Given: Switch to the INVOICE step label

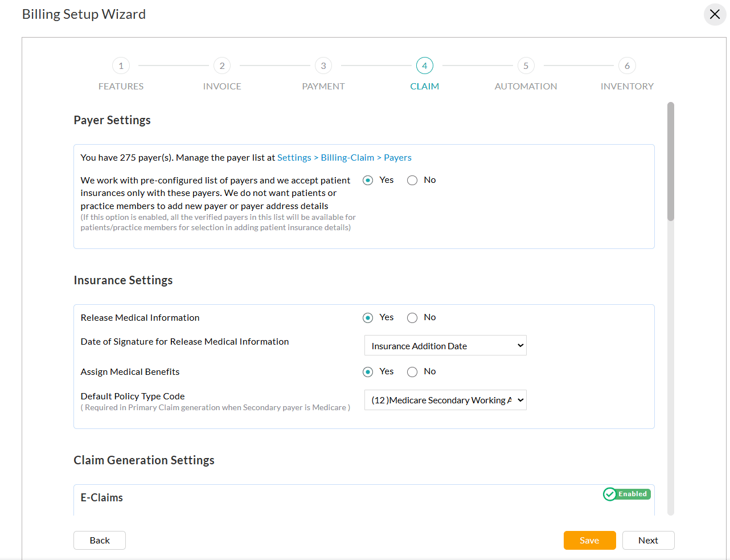Looking at the screenshot, I should pyautogui.click(x=222, y=86).
